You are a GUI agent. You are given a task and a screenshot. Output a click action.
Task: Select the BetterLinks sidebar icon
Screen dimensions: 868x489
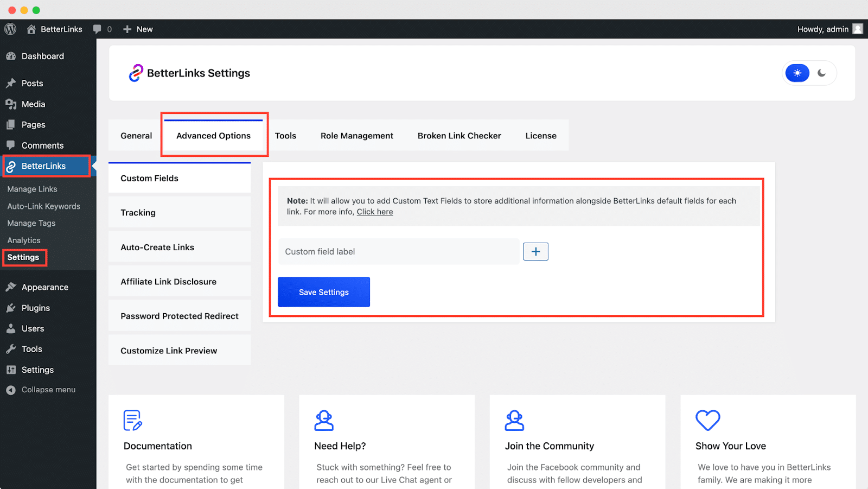click(11, 166)
